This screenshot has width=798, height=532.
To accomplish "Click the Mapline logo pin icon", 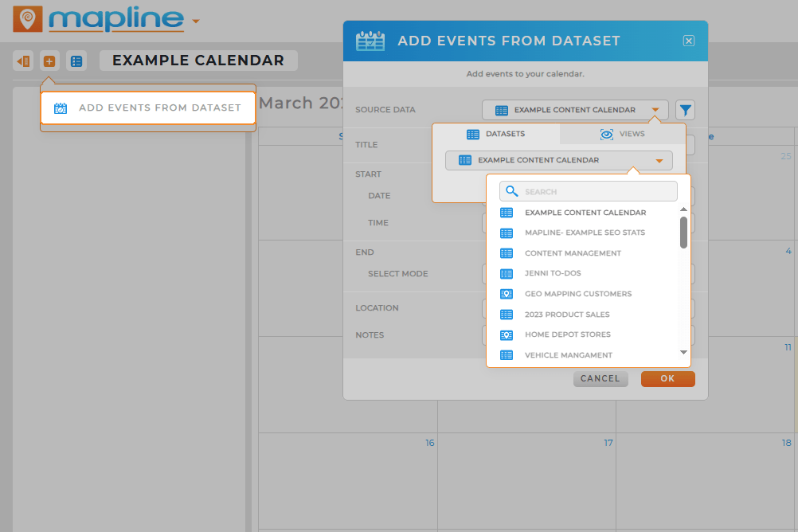I will pyautogui.click(x=28, y=19).
